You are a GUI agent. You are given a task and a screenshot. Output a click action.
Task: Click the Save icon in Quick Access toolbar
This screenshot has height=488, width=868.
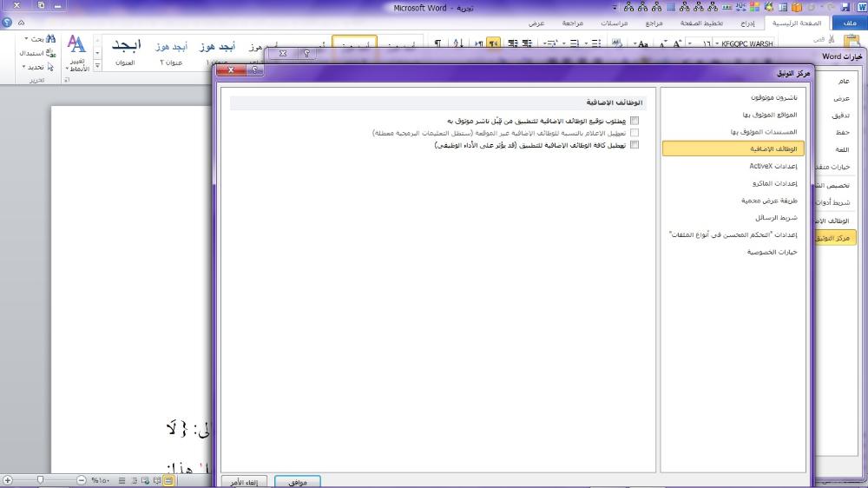click(845, 7)
